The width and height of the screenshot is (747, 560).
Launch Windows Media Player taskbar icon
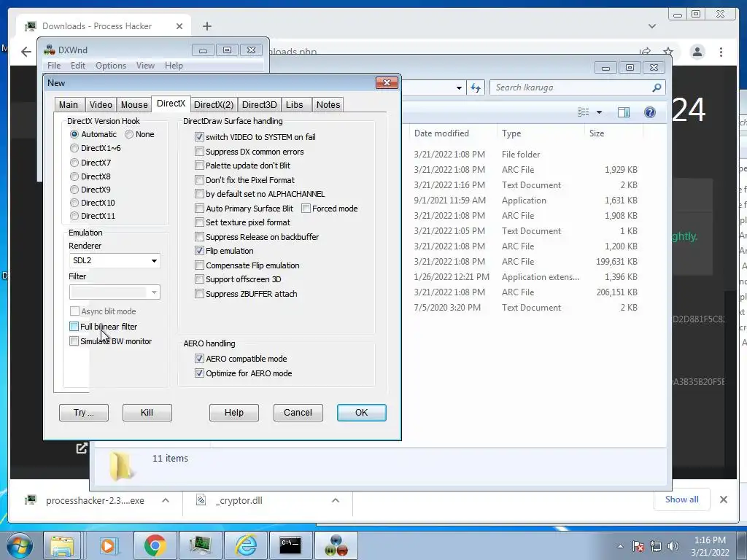pos(109,545)
